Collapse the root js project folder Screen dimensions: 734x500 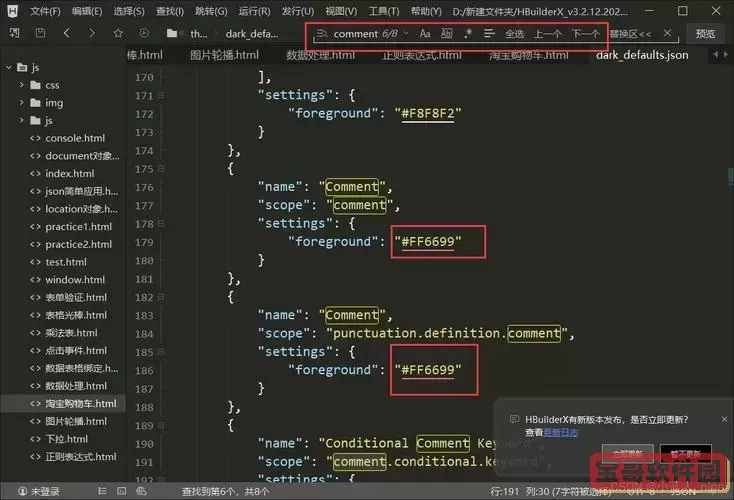(x=9, y=67)
